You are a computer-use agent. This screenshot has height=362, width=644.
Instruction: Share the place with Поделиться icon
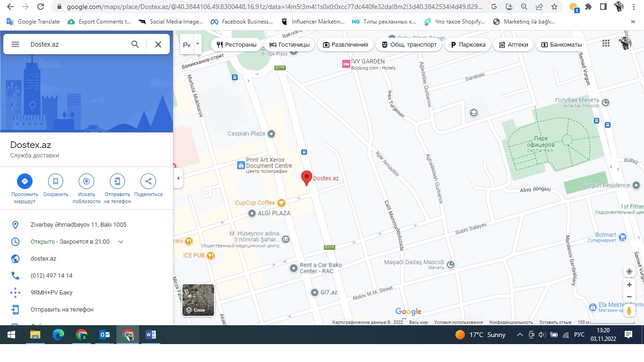pyautogui.click(x=148, y=181)
